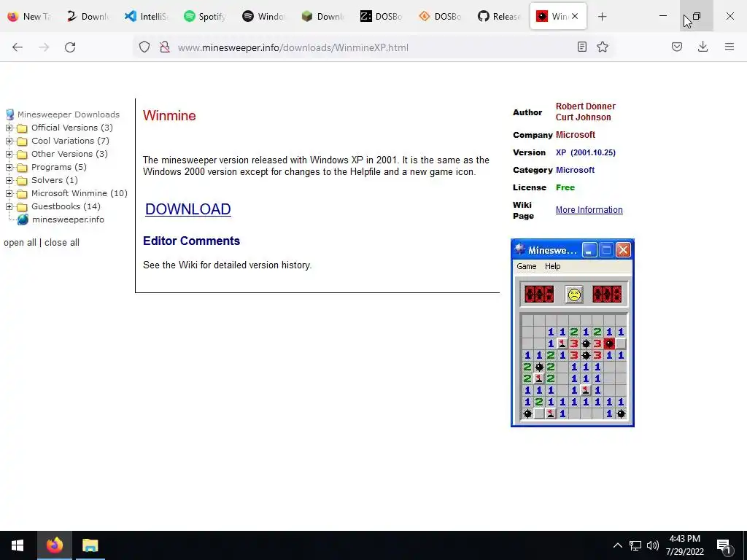This screenshot has width=747, height=560.
Task: Switch to the IntelliSense tab
Action: pyautogui.click(x=146, y=16)
